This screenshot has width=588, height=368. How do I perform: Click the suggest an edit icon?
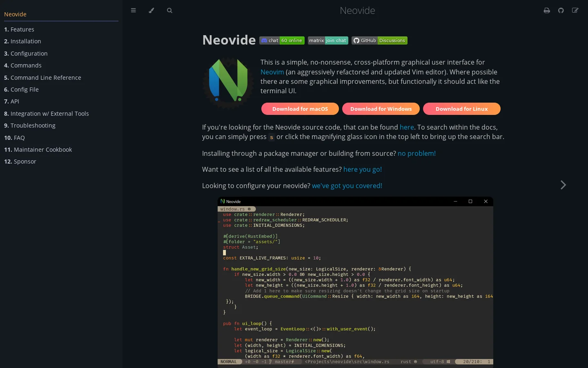[x=575, y=10]
